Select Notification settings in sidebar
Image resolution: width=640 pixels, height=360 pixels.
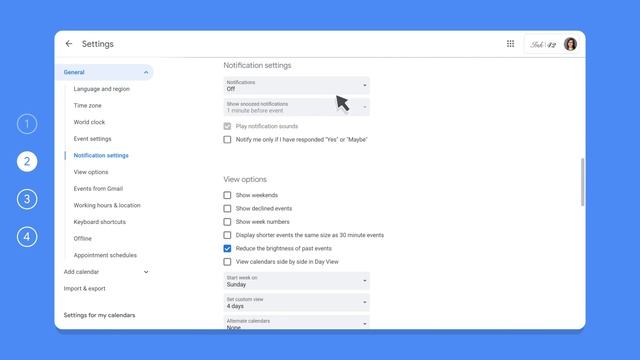(x=101, y=156)
